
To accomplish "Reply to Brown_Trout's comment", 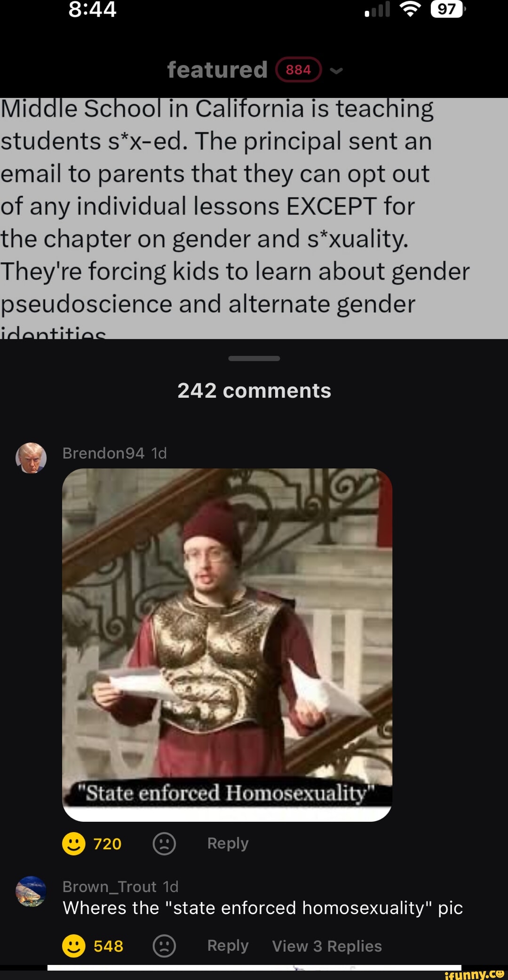I will pyautogui.click(x=228, y=945).
